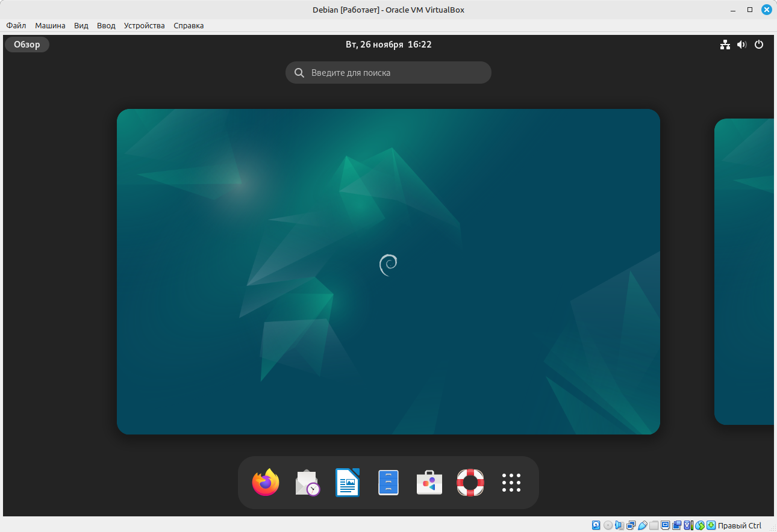This screenshot has height=532, width=777.
Task: Click the keyboard capture arrow indicator
Action: [x=711, y=525]
